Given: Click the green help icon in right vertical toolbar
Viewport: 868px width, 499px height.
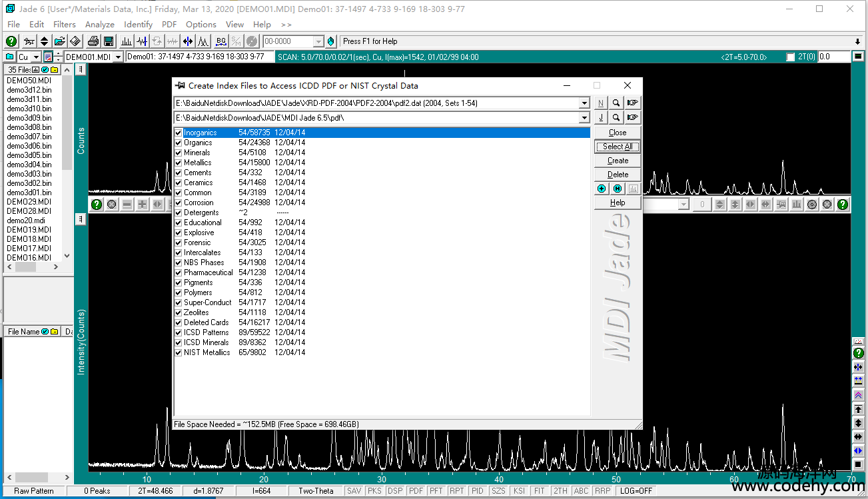Looking at the screenshot, I should (859, 354).
